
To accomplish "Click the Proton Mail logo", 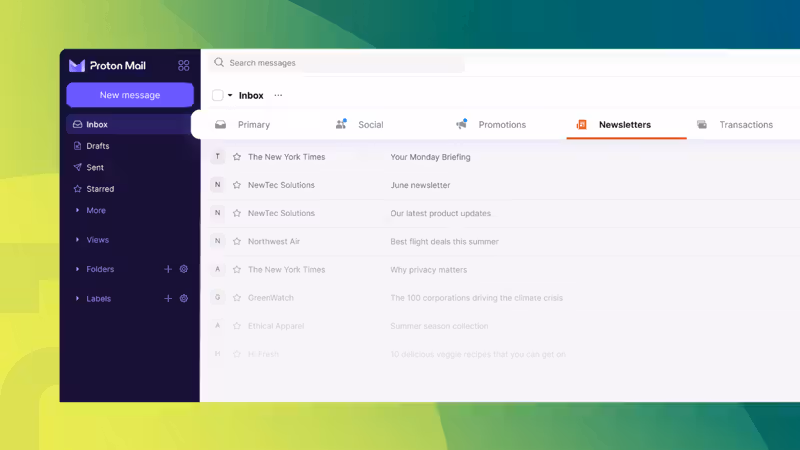I will (x=107, y=65).
